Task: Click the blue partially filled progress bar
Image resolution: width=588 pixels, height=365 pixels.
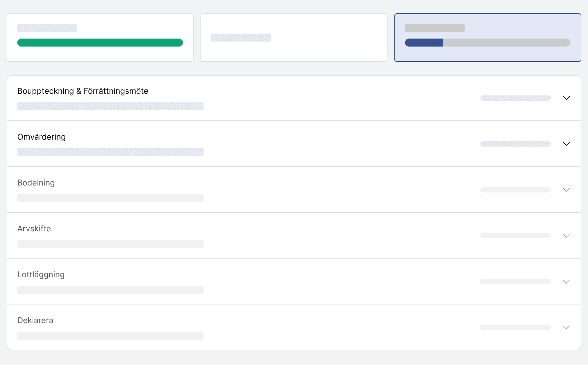Action: pyautogui.click(x=488, y=43)
